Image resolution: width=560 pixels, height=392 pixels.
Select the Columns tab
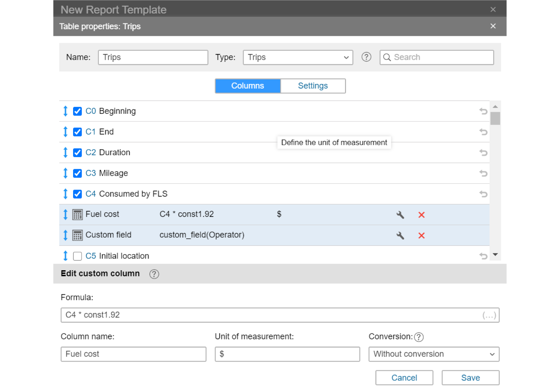coord(248,86)
